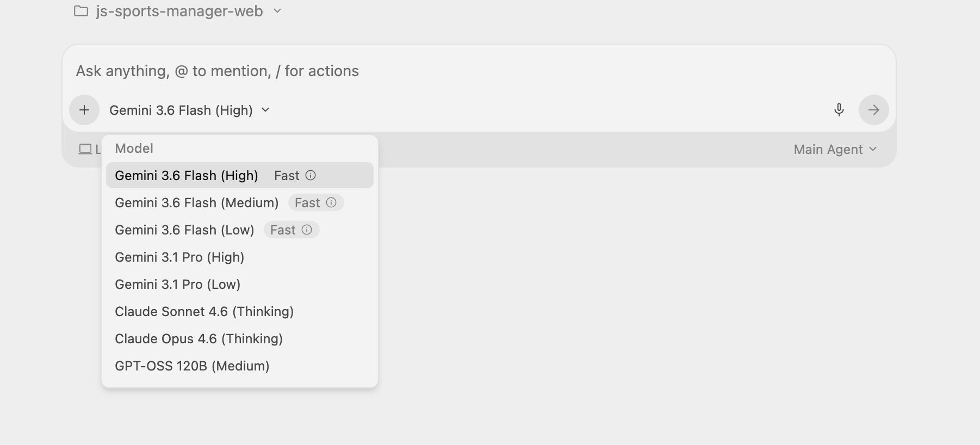Open info icon for Gemini 3.6 Flash (Low)
This screenshot has height=445, width=980.
pyautogui.click(x=307, y=230)
